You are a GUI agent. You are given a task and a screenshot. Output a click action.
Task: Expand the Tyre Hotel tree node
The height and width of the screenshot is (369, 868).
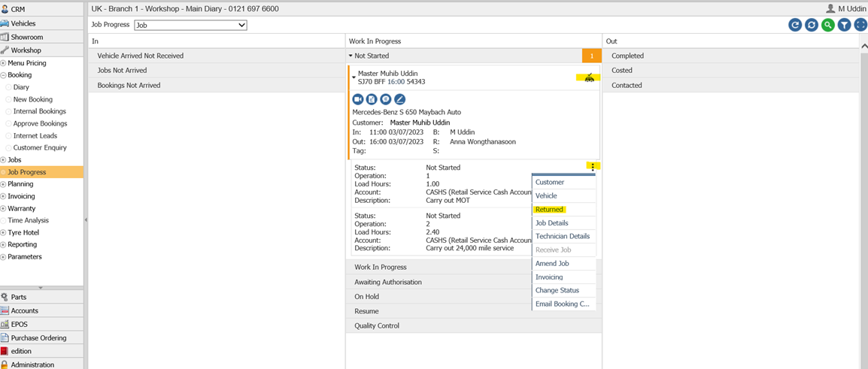click(3, 233)
